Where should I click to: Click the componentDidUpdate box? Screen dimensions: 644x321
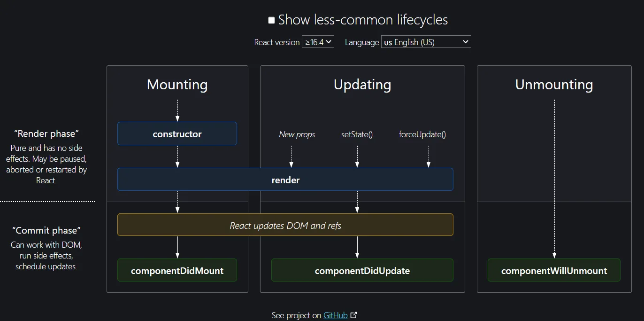362,271
